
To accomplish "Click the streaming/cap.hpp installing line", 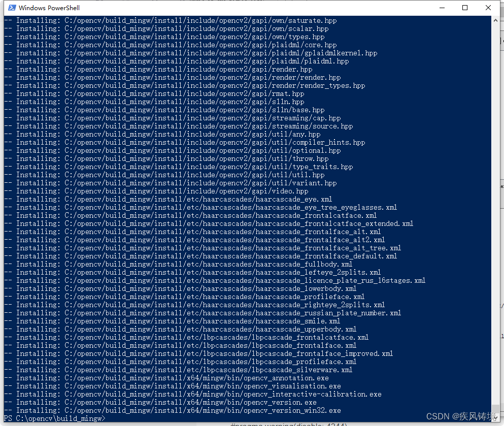I will pyautogui.click(x=172, y=118).
